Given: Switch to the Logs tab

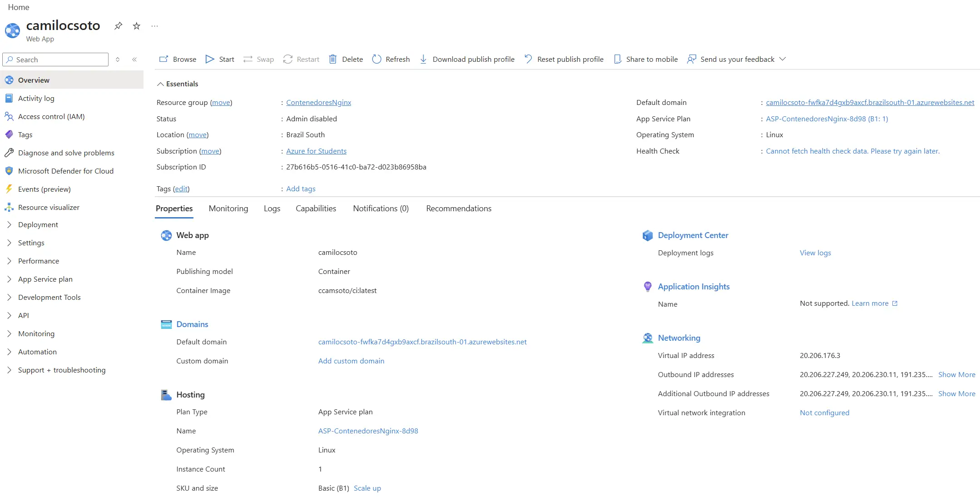Looking at the screenshot, I should point(272,209).
